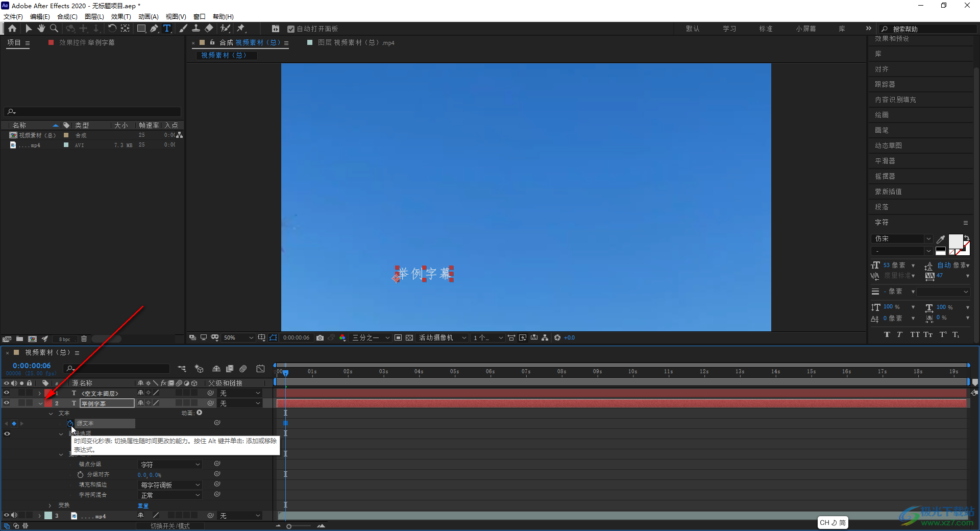
Task: Select the Rotation tool
Action: [112, 29]
